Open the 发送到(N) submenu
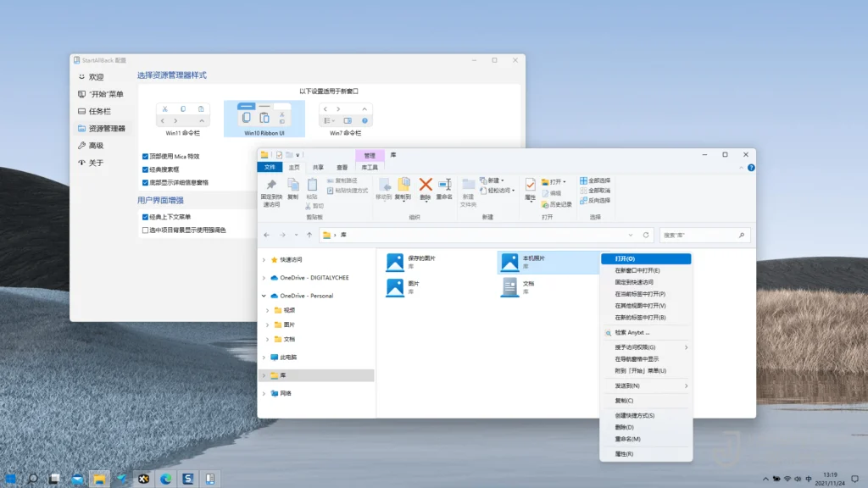The height and width of the screenshot is (488, 868). [x=646, y=385]
